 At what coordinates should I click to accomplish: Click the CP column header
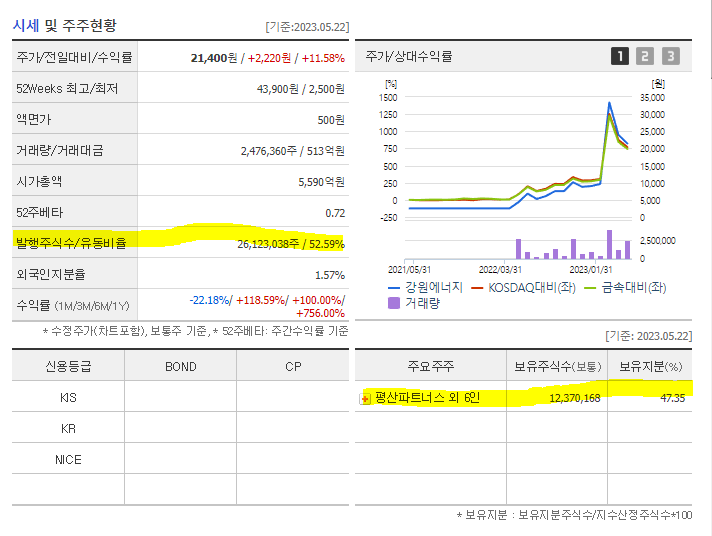(x=293, y=367)
